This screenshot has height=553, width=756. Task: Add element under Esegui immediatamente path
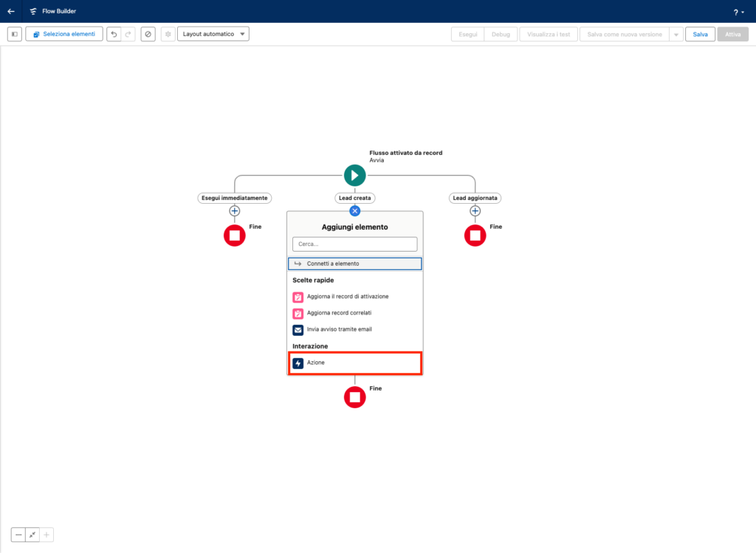point(235,211)
